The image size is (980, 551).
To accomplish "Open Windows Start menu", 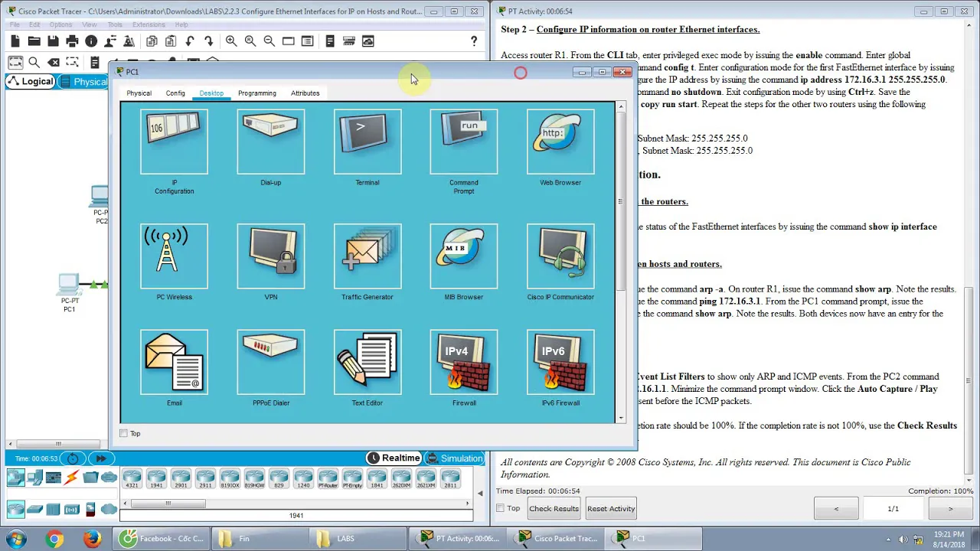I will point(16,539).
